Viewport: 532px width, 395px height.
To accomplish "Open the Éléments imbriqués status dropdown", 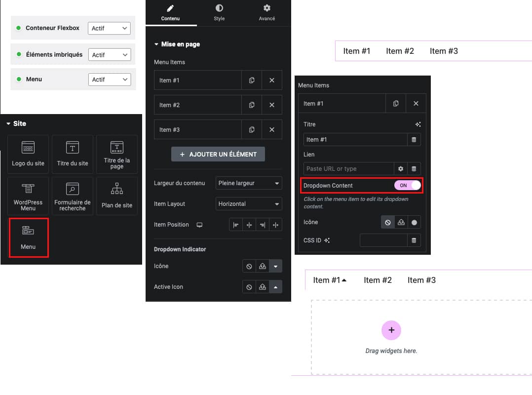I will point(109,55).
